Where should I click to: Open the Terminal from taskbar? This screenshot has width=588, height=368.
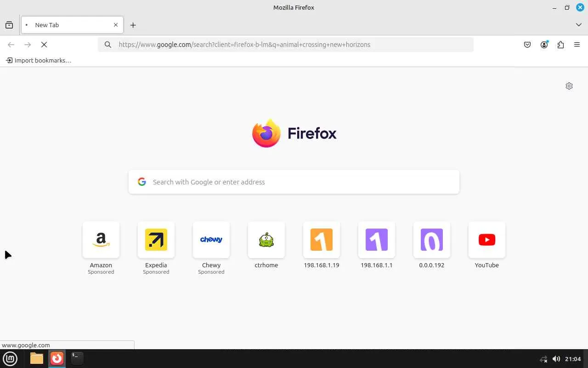click(x=77, y=358)
